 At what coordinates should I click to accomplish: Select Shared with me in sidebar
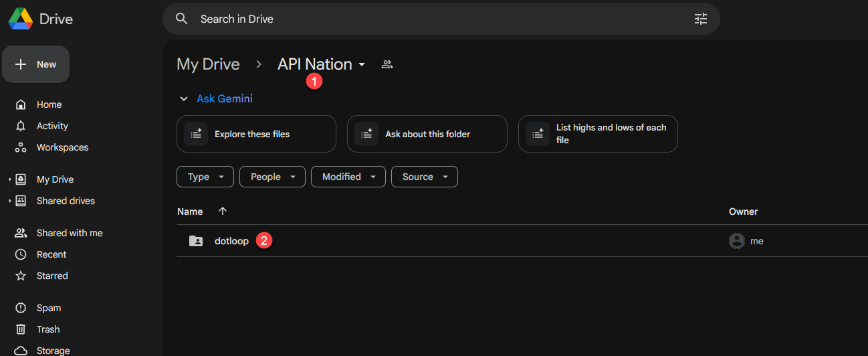[x=70, y=233]
